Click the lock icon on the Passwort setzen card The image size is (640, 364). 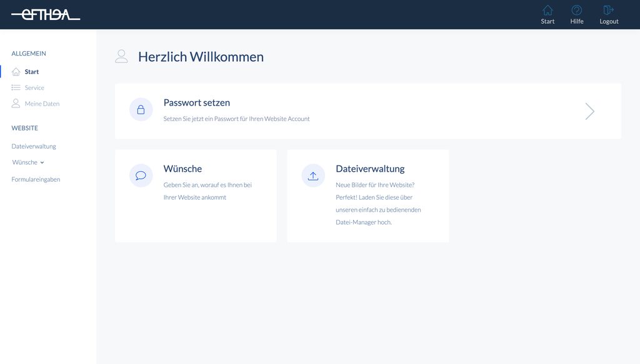click(x=141, y=110)
